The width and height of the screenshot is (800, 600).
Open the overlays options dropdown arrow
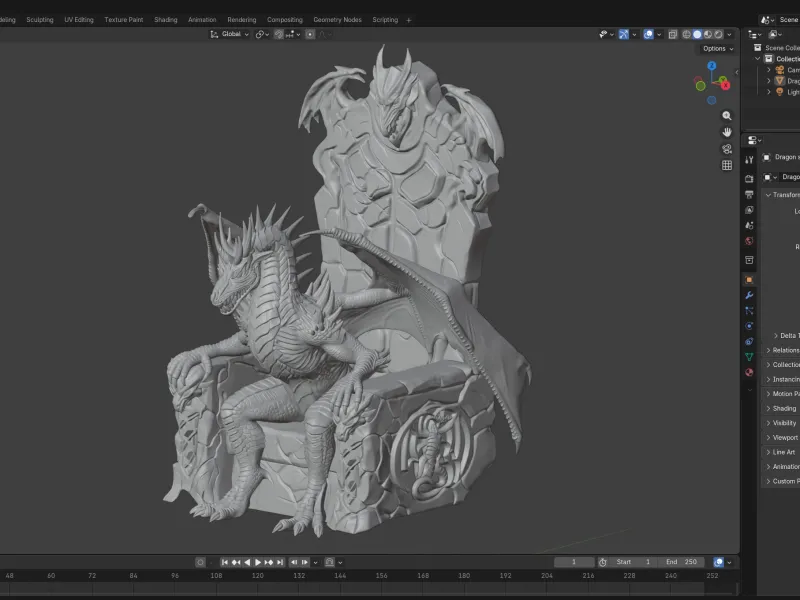click(x=659, y=34)
